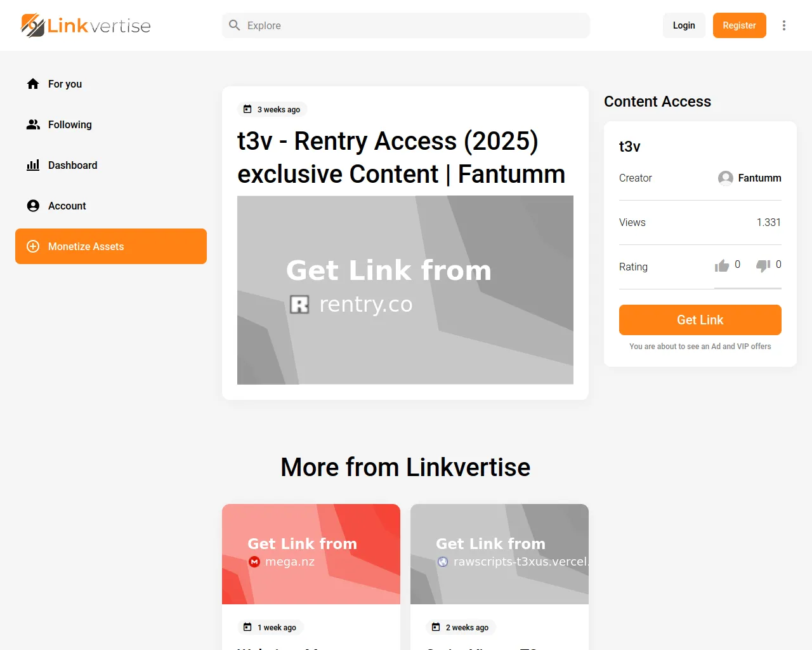Image resolution: width=812 pixels, height=650 pixels.
Task: Click the Fantumm creator avatar
Action: 726,178
